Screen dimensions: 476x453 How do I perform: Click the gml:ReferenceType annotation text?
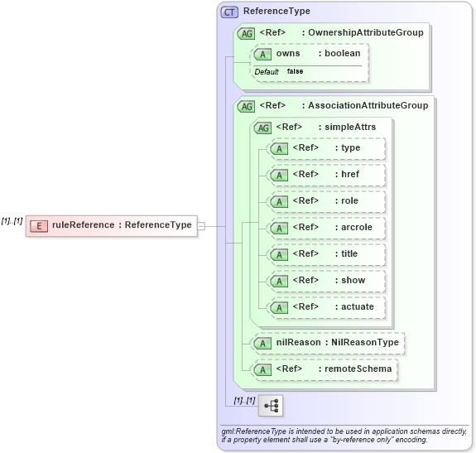pyautogui.click(x=344, y=436)
